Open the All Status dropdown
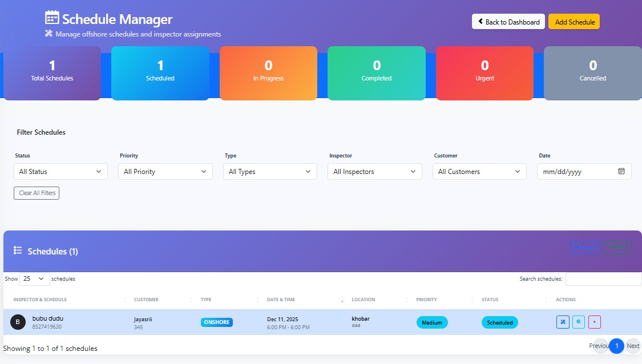This screenshot has width=642, height=364. (x=60, y=171)
